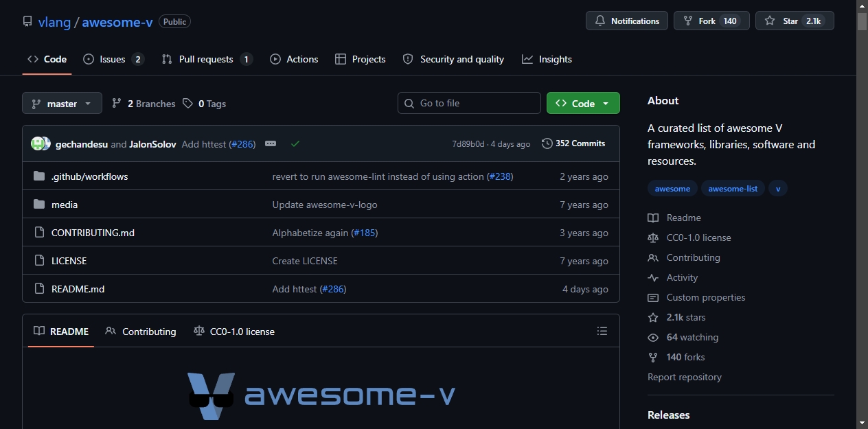View the 2.1k stars link
868x429 pixels.
676,317
